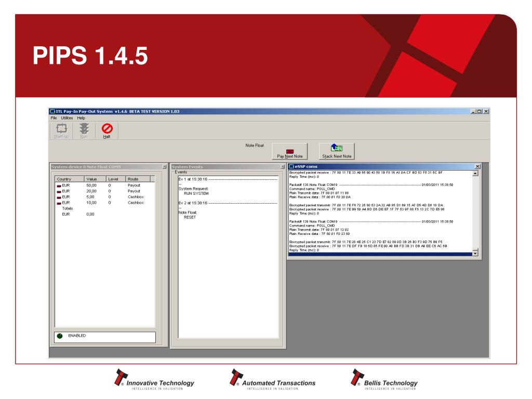Click eSSP coms scrollbar down arrow

coord(475,253)
